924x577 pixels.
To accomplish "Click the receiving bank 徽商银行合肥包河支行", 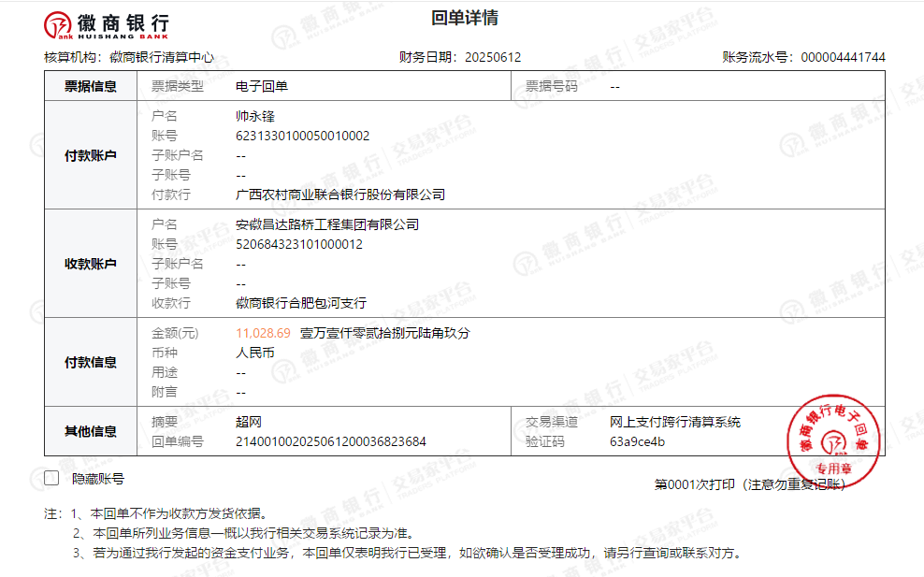I will pyautogui.click(x=301, y=304).
